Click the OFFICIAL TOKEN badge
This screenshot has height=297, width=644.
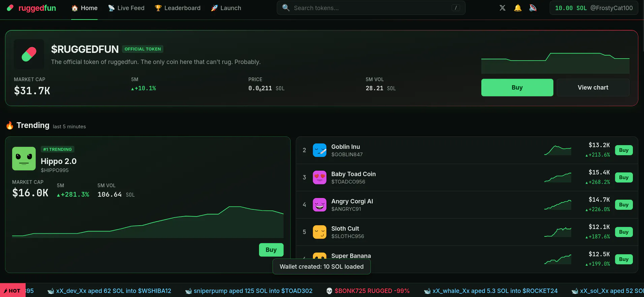point(143,49)
